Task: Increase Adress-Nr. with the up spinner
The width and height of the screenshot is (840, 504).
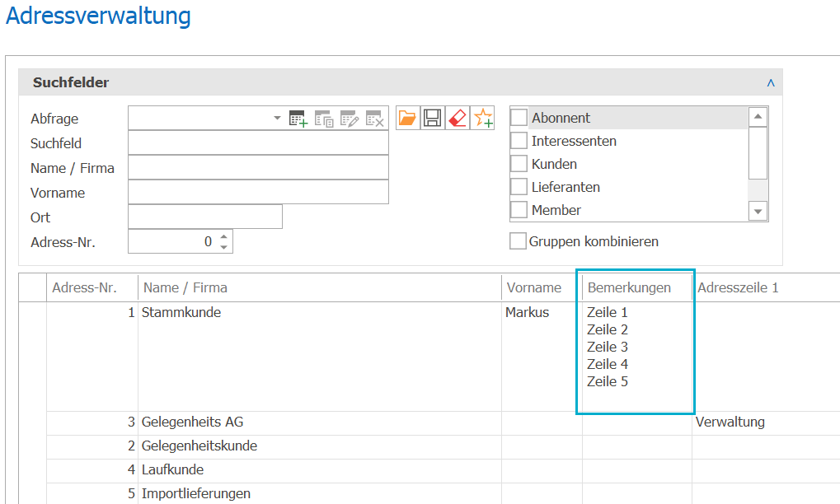Action: tap(224, 236)
